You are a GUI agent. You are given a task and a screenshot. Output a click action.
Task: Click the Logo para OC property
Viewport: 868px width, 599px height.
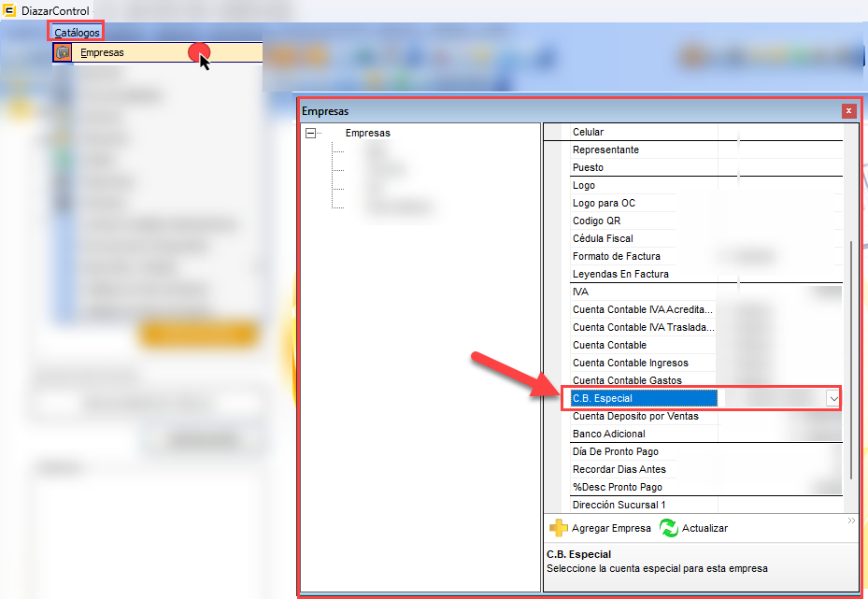pyautogui.click(x=604, y=203)
